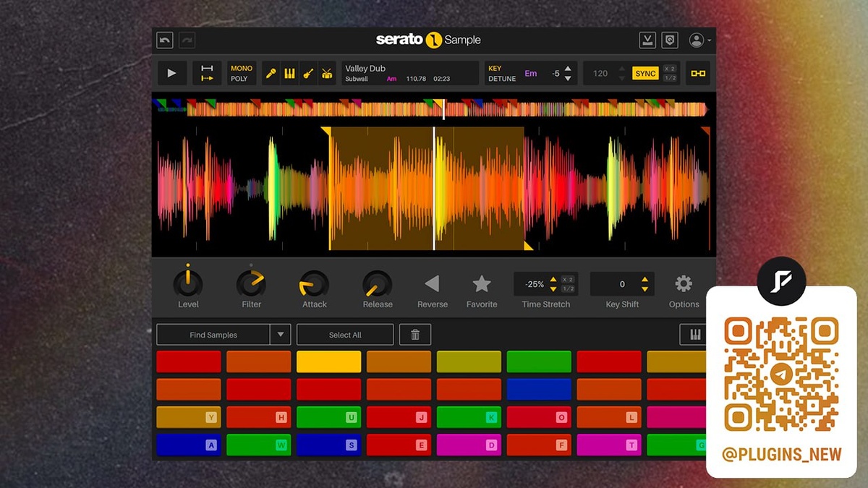
Task: Click the Em key value
Action: pyautogui.click(x=531, y=74)
